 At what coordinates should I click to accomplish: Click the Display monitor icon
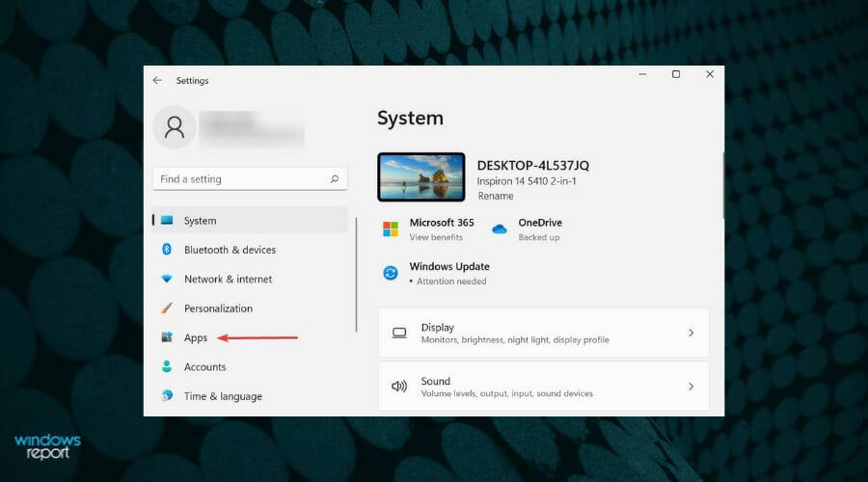point(399,333)
